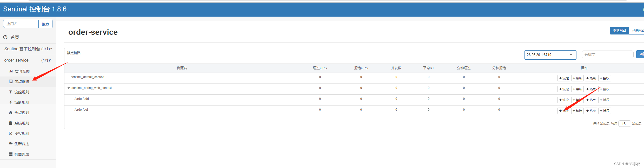Open the 首页 home clock icon
The image size is (644, 168).
point(5,37)
